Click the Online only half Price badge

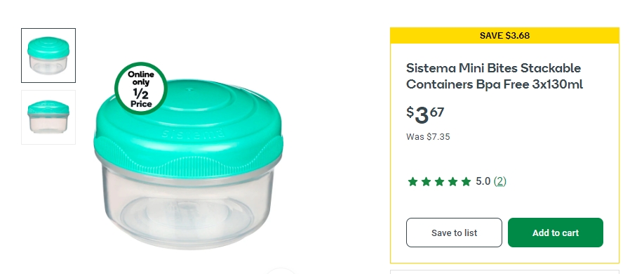click(141, 89)
